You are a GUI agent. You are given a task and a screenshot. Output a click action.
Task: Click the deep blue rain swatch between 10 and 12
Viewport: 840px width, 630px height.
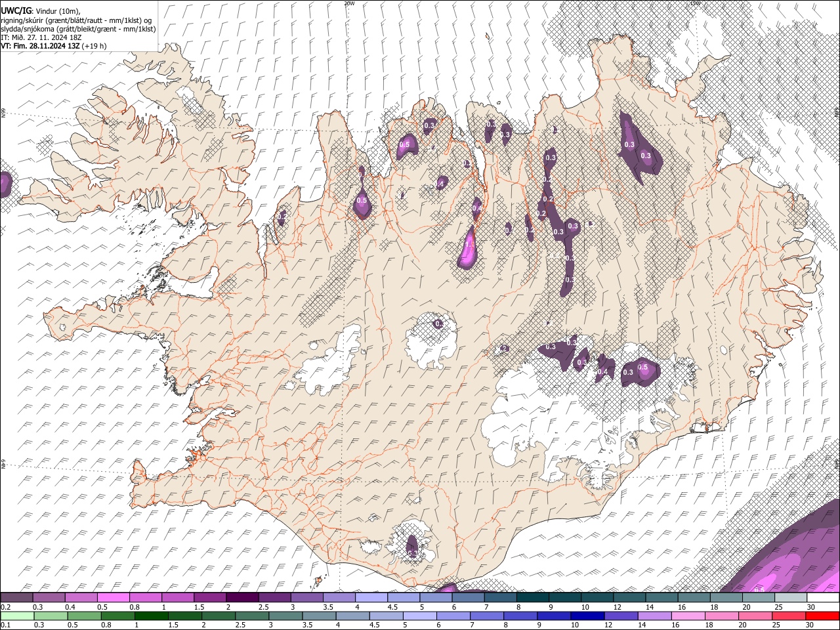tap(587, 616)
